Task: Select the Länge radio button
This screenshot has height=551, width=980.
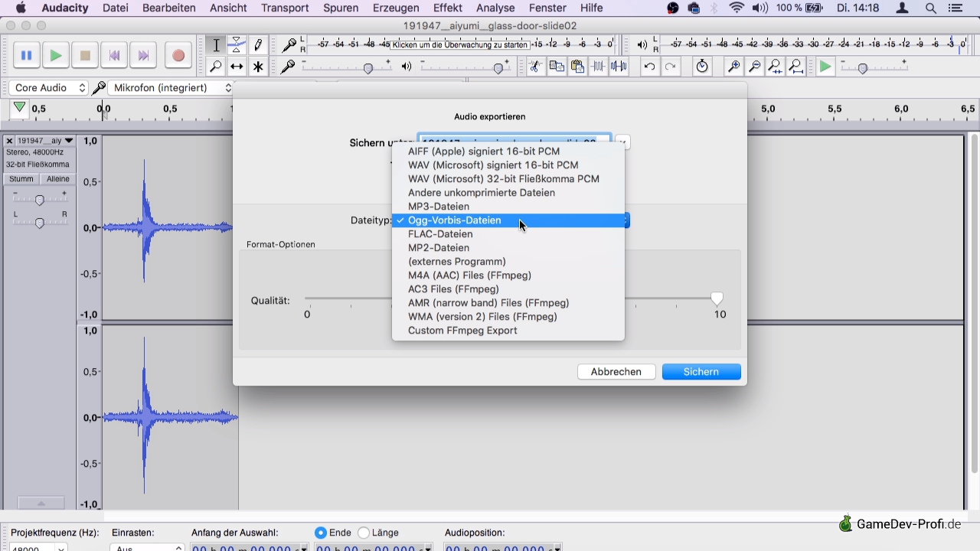Action: coord(364,533)
